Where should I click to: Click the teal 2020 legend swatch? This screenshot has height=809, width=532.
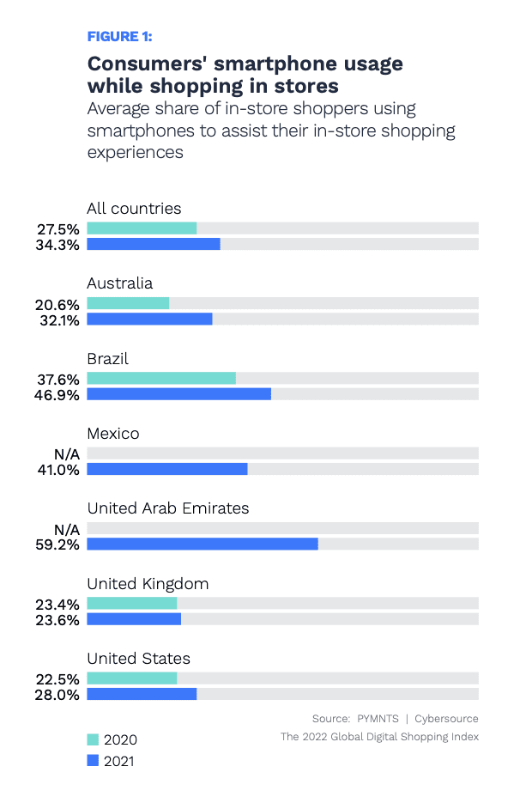(94, 739)
